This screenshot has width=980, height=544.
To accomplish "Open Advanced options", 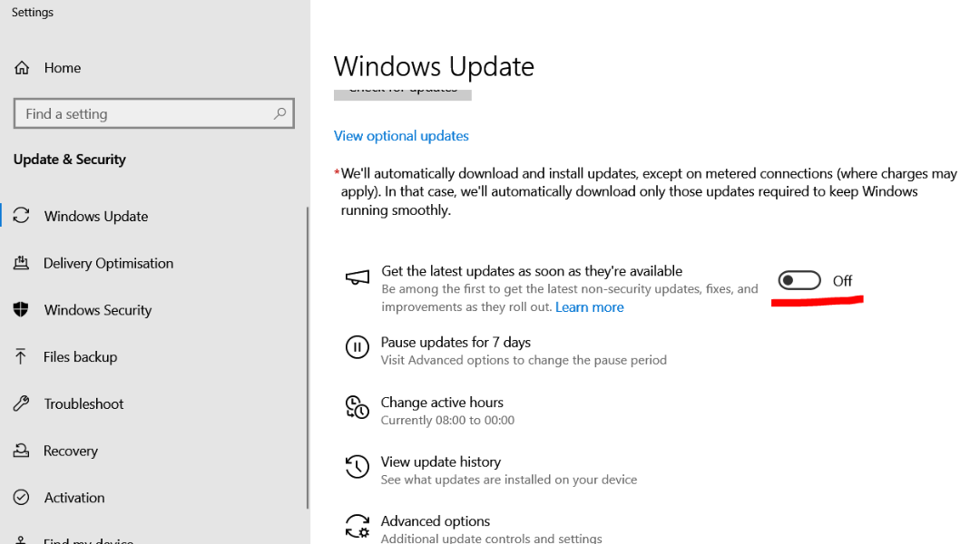I will tap(436, 521).
